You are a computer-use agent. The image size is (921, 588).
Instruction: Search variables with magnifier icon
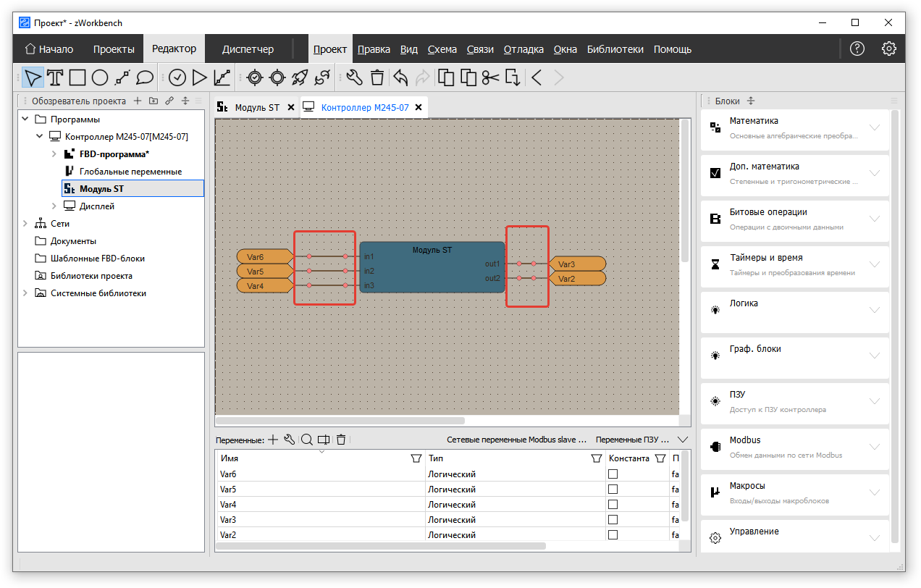[x=307, y=440]
